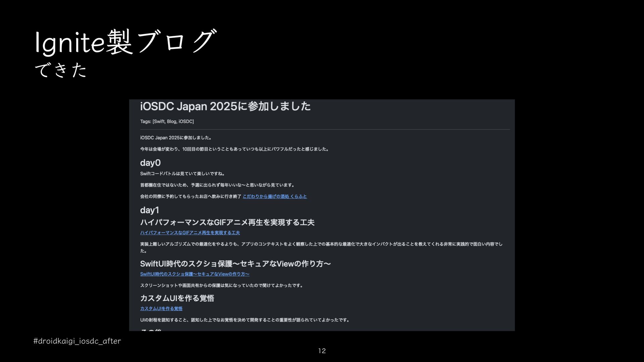644x362 pixels.
Task: Click the Tags: [Swift, Blog, iOSDC] line
Action: (167, 121)
